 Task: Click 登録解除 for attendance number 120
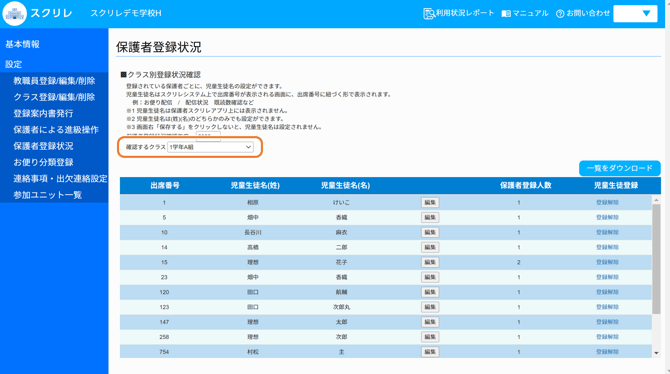point(607,292)
